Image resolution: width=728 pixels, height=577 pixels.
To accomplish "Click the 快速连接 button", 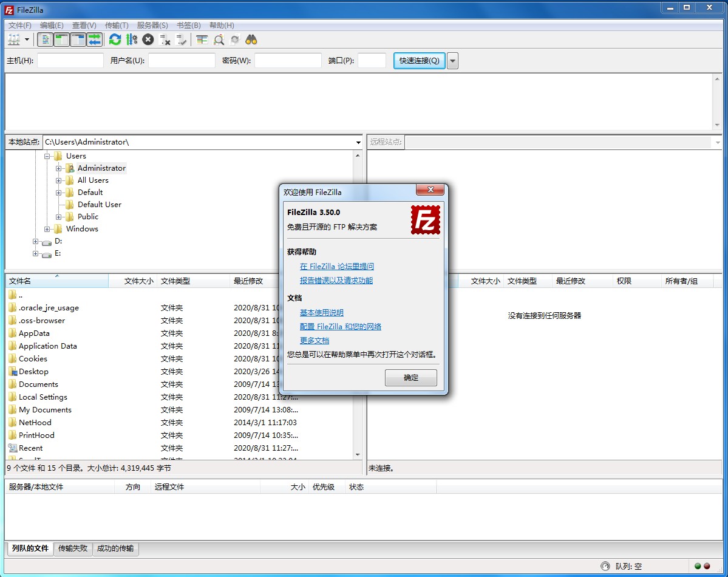I will coord(418,60).
